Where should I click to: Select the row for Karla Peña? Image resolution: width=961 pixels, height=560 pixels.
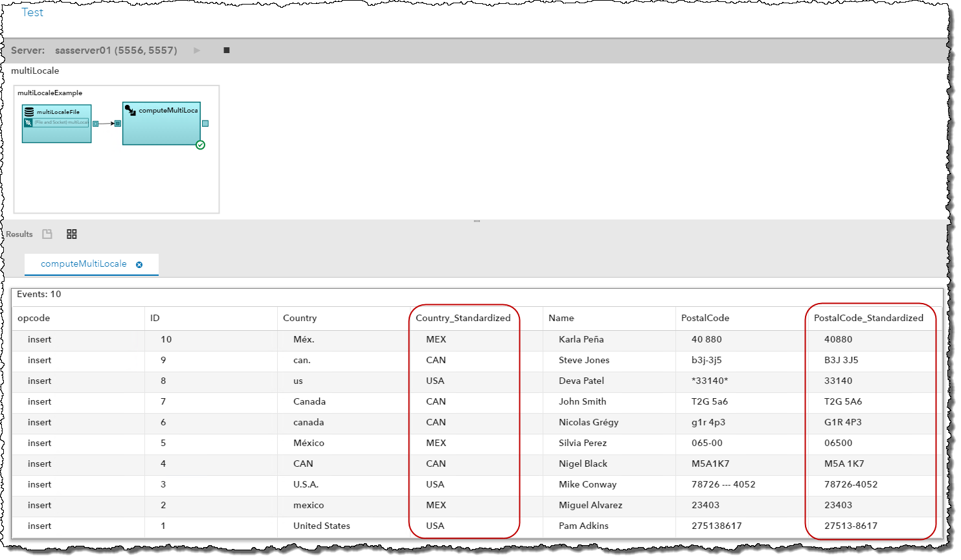(x=581, y=339)
